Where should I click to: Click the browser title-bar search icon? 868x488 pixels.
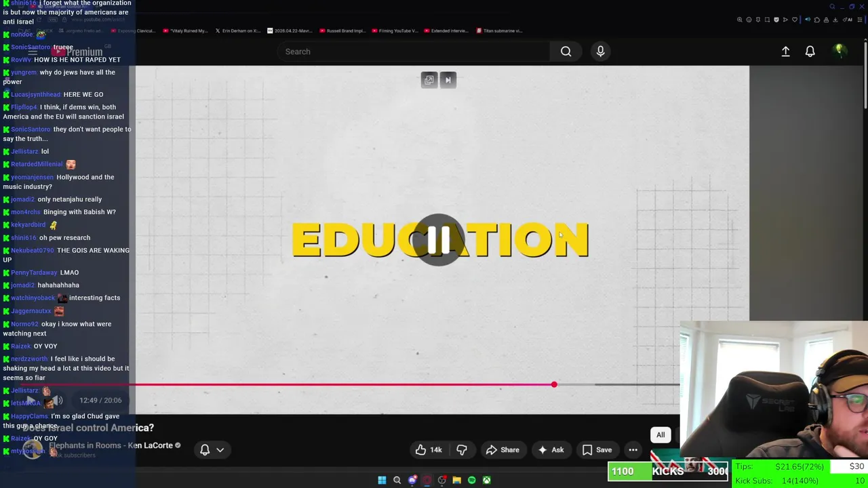[832, 7]
